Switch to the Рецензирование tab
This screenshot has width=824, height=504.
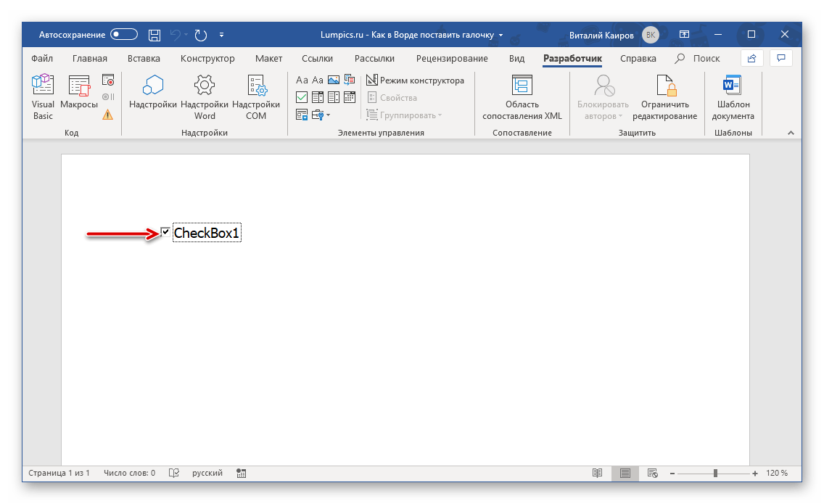pyautogui.click(x=452, y=58)
